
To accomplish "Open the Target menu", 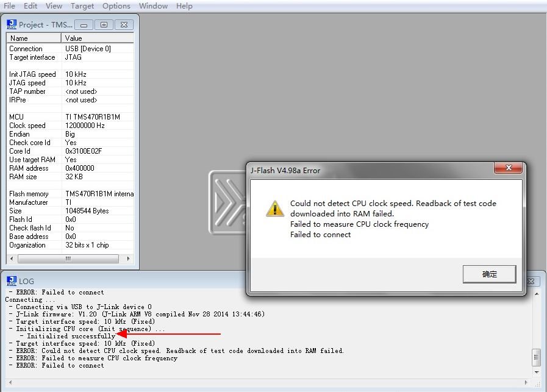I will (x=82, y=6).
